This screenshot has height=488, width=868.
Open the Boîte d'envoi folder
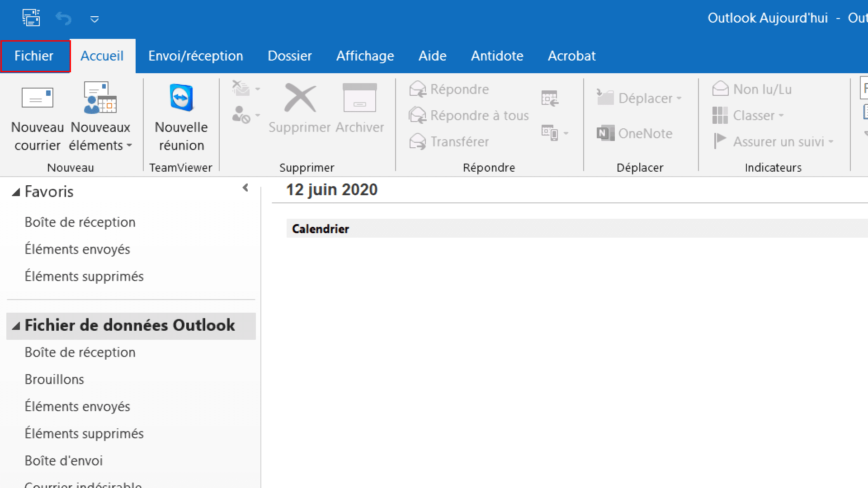click(64, 461)
